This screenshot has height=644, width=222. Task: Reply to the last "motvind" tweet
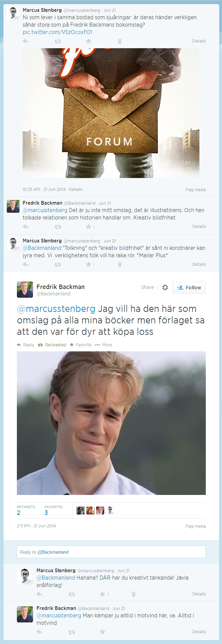point(39,632)
